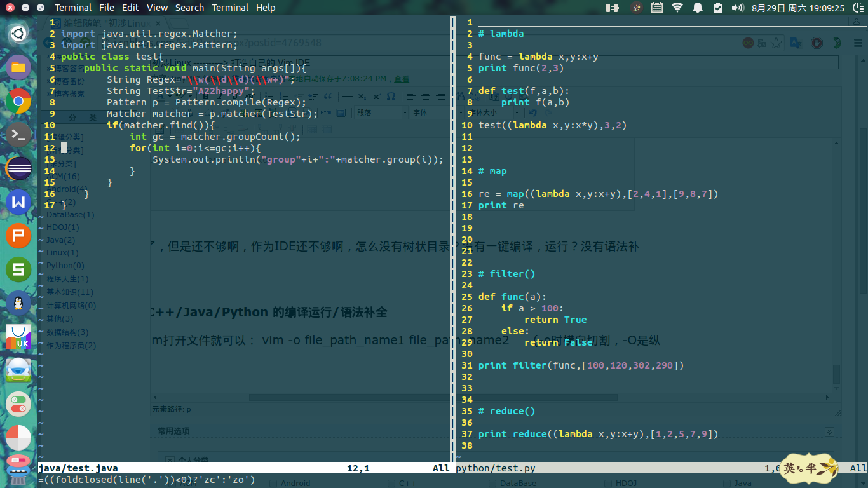Screen dimensions: 868x488
Task: Open the 段落 paragraph dropdown in browser editor
Action: [x=381, y=112]
